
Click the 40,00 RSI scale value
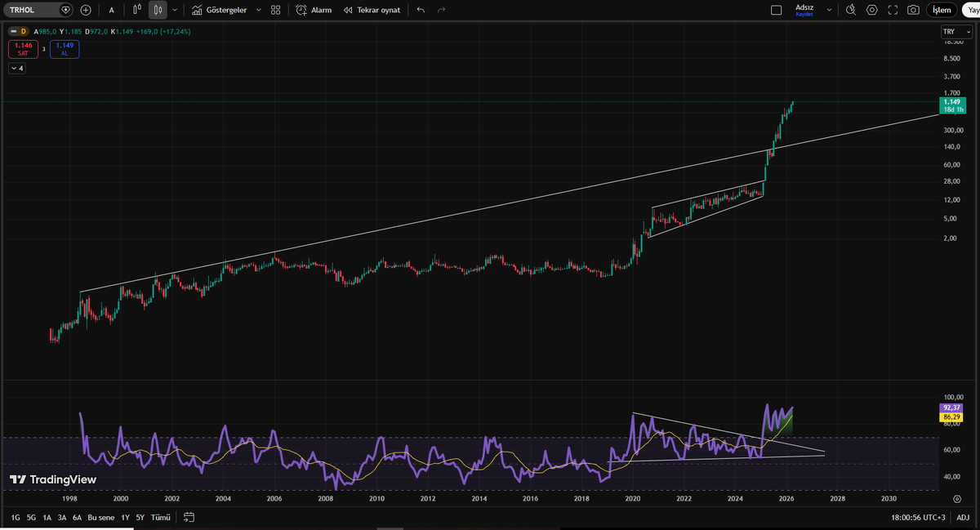click(x=952, y=477)
